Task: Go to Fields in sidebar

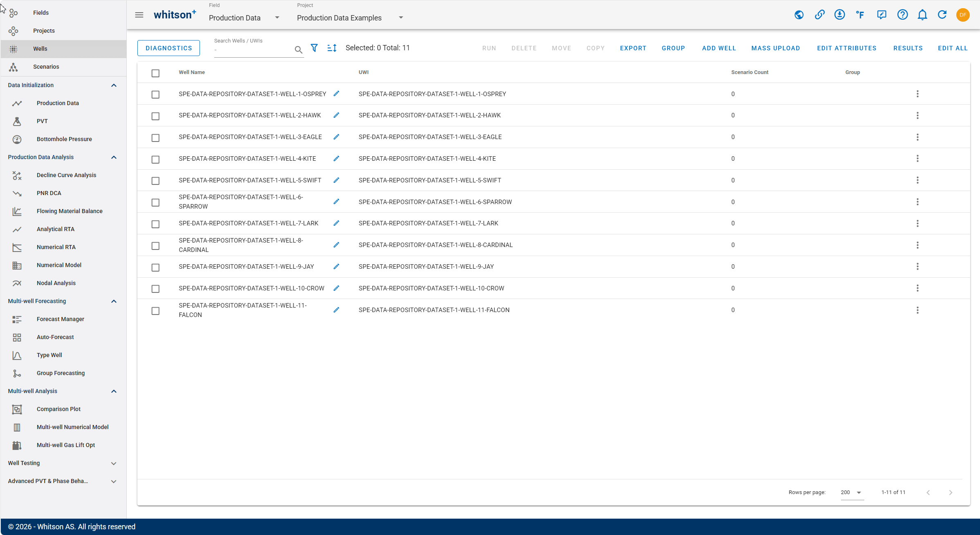Action: click(x=63, y=13)
